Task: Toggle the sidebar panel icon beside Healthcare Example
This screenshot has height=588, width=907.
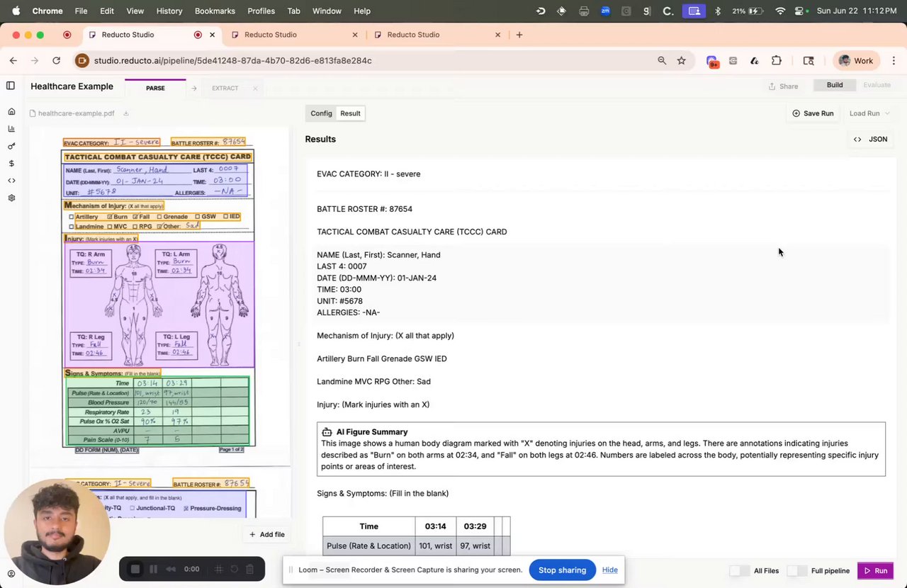Action: click(x=11, y=86)
